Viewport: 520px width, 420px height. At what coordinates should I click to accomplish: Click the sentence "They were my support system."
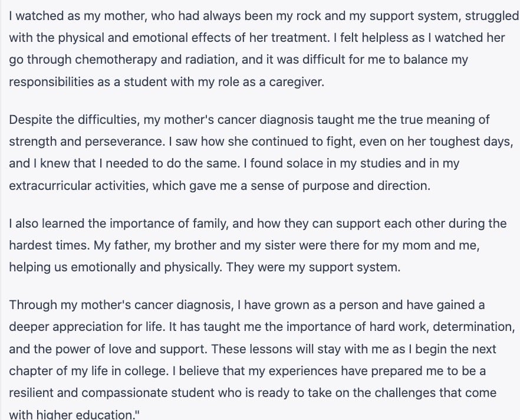[x=313, y=267]
